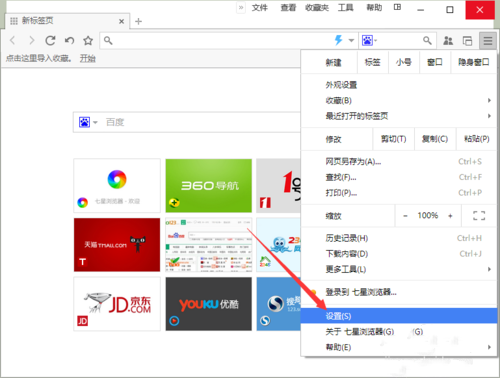Open 历史记录(H) from menu
Screen dimensions: 500x378
point(399,238)
